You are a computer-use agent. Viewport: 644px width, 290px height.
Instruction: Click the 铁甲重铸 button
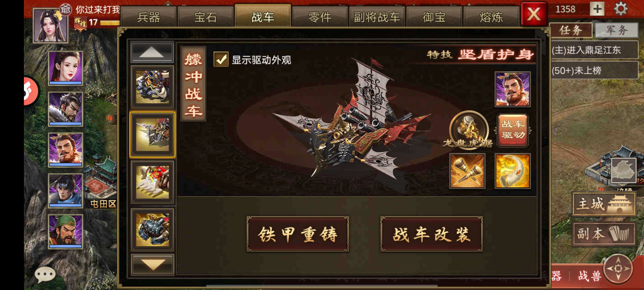[297, 234]
